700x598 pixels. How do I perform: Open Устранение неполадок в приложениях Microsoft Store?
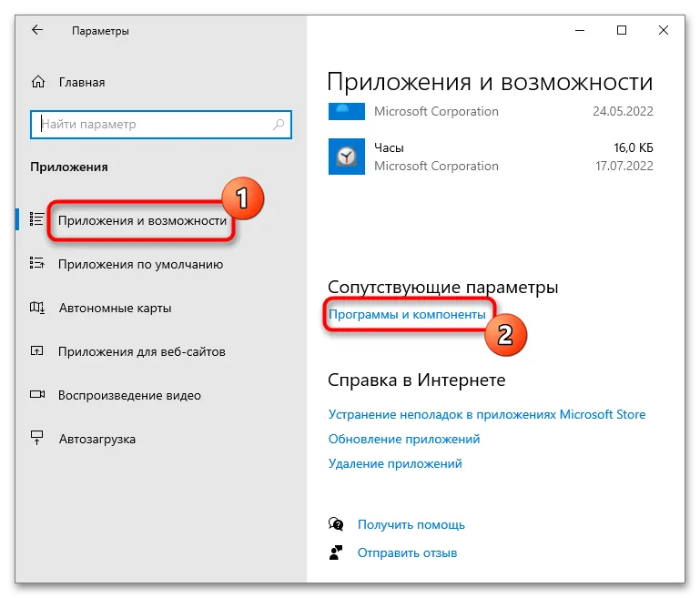(486, 414)
